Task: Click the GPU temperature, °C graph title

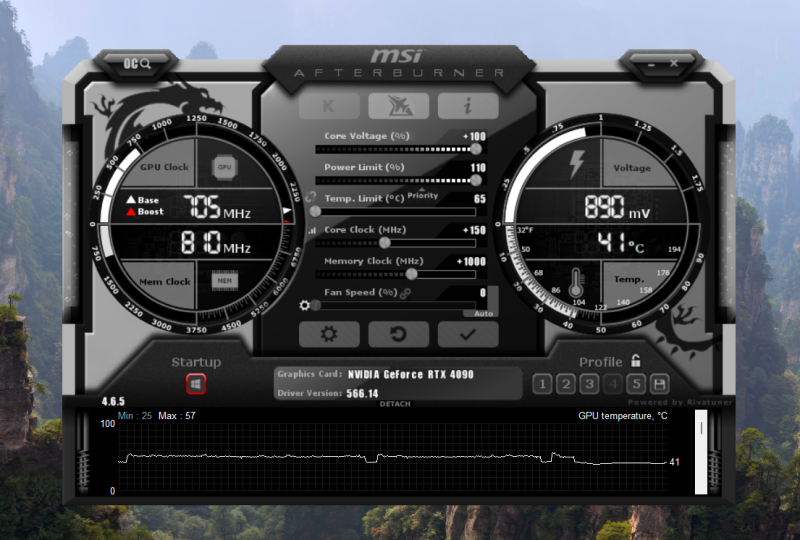Action: click(622, 415)
